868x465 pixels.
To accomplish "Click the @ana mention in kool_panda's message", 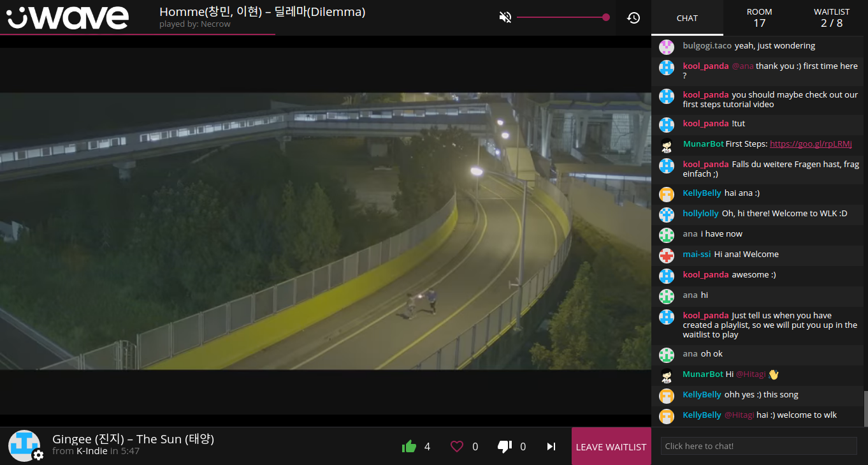I will pyautogui.click(x=742, y=66).
